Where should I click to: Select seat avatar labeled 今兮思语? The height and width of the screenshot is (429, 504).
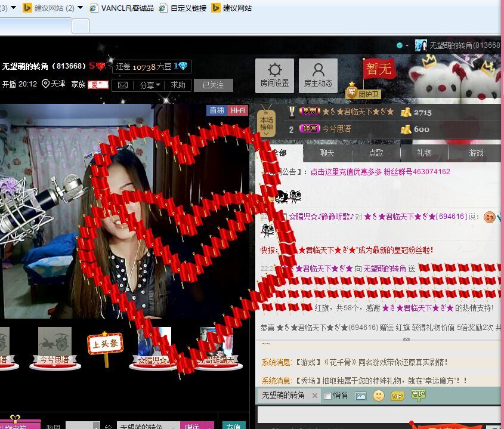pyautogui.click(x=55, y=349)
